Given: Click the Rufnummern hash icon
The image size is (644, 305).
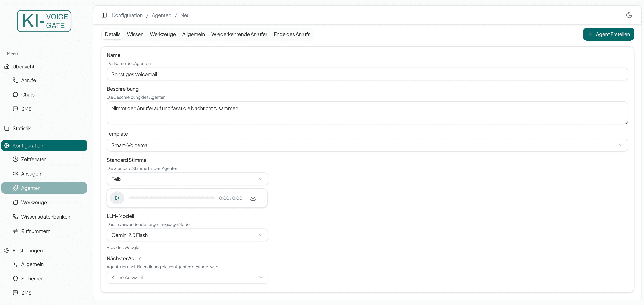Looking at the screenshot, I should (15, 231).
